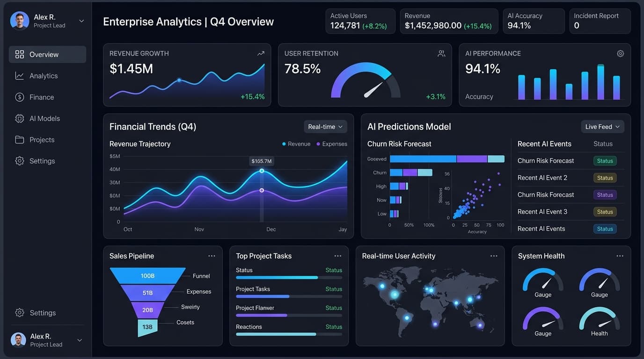Click the green Status badge for Churn Risk Forecast
Viewport: 644px width, 359px height.
(605, 161)
